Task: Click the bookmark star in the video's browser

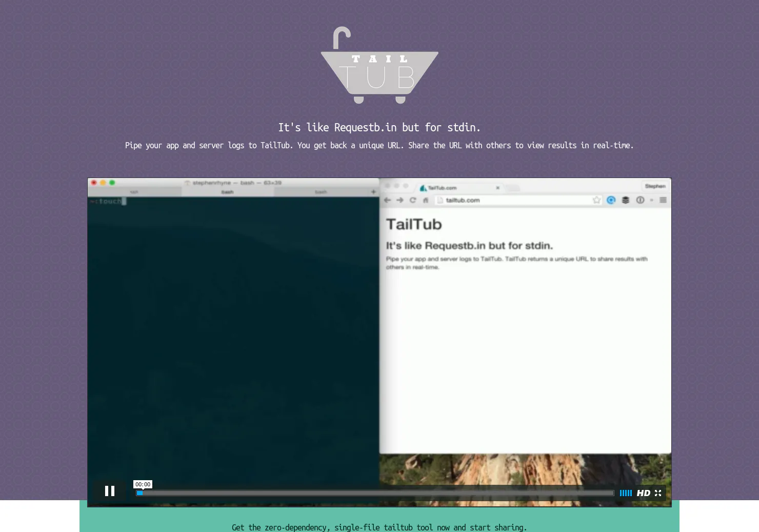Action: 596,200
